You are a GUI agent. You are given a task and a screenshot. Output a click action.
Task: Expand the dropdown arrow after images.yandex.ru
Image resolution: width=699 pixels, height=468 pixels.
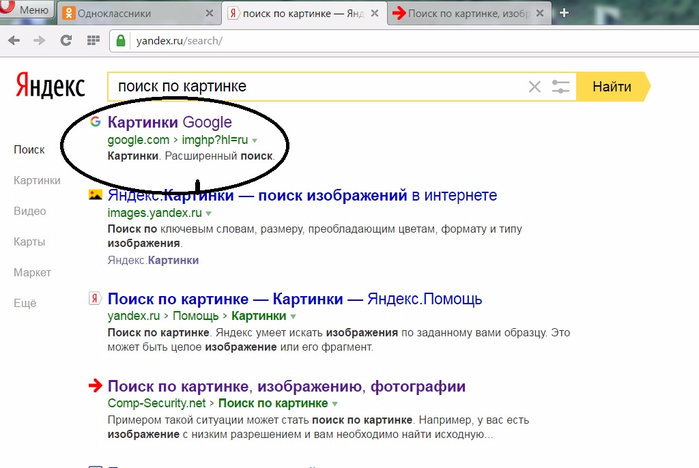click(208, 213)
